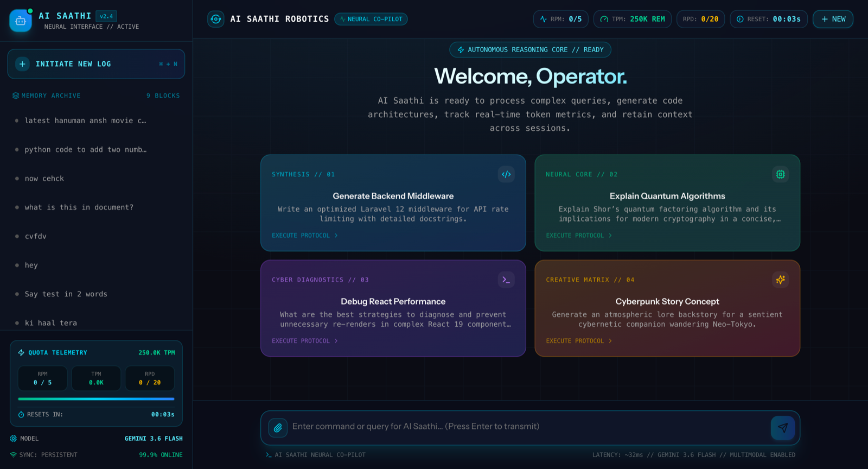The width and height of the screenshot is (868, 469).
Task: Click the 'CYBER DIAGNOSTICS // 03' card label
Action: pyautogui.click(x=320, y=280)
